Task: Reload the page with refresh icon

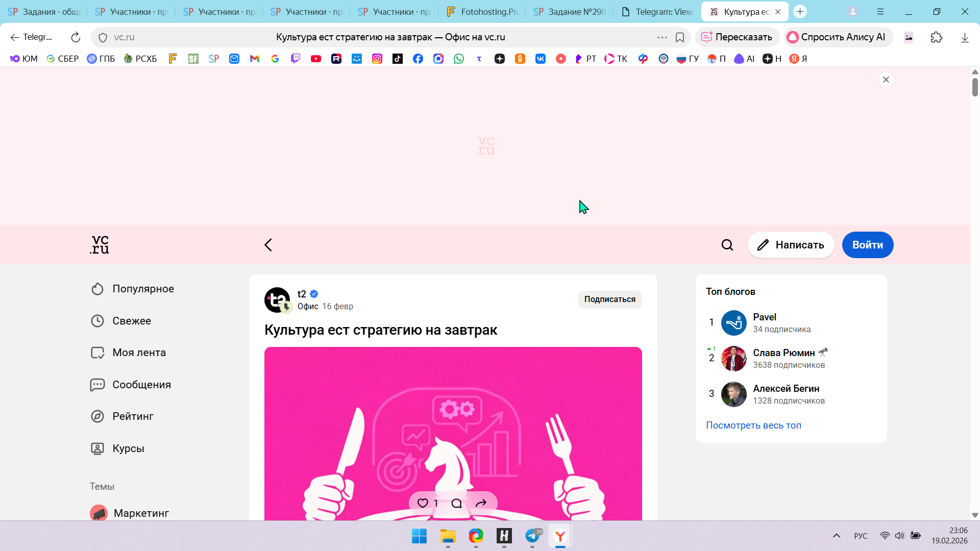Action: pos(76,37)
